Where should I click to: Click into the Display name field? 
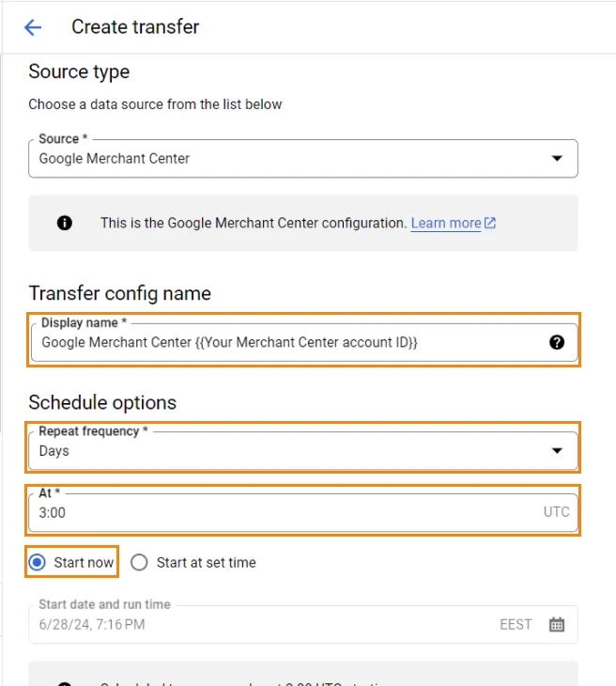click(303, 342)
